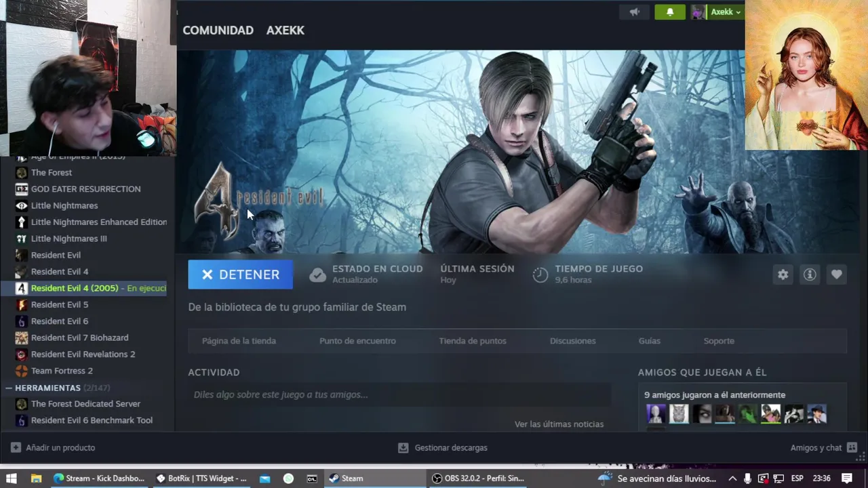Image resolution: width=868 pixels, height=488 pixels.
Task: Click DETENER to stop the game
Action: 241,274
